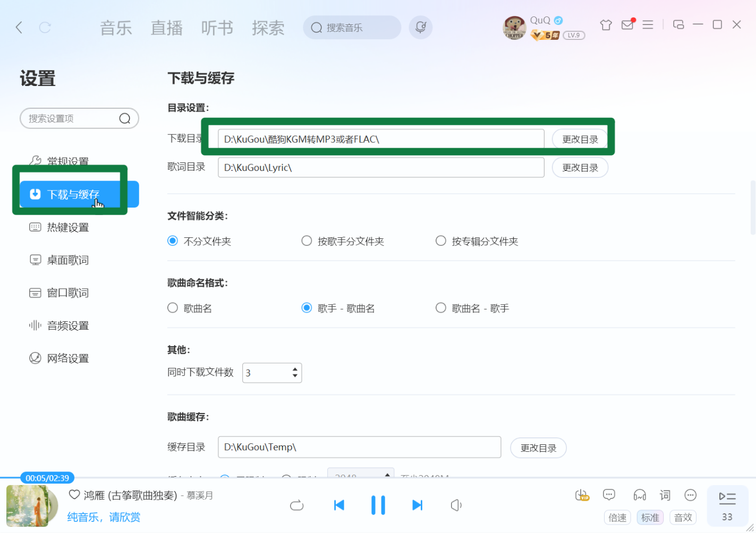Click the lyric line 纯音乐，请欣赏

pos(104,517)
